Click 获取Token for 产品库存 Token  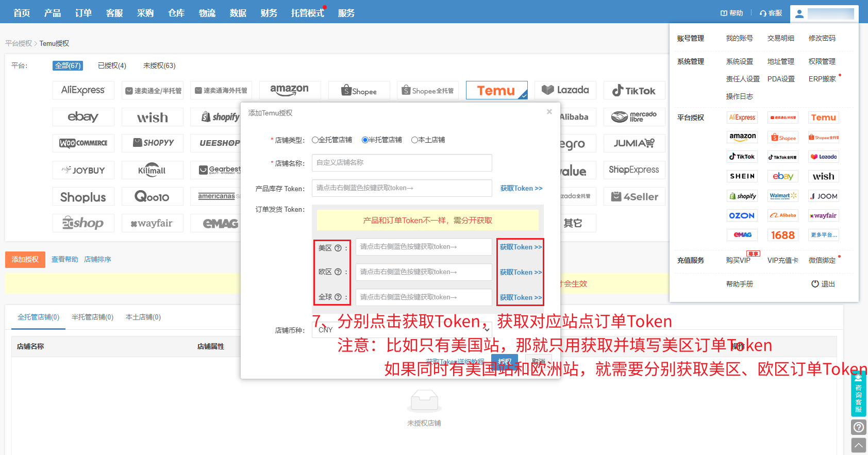[x=521, y=188]
